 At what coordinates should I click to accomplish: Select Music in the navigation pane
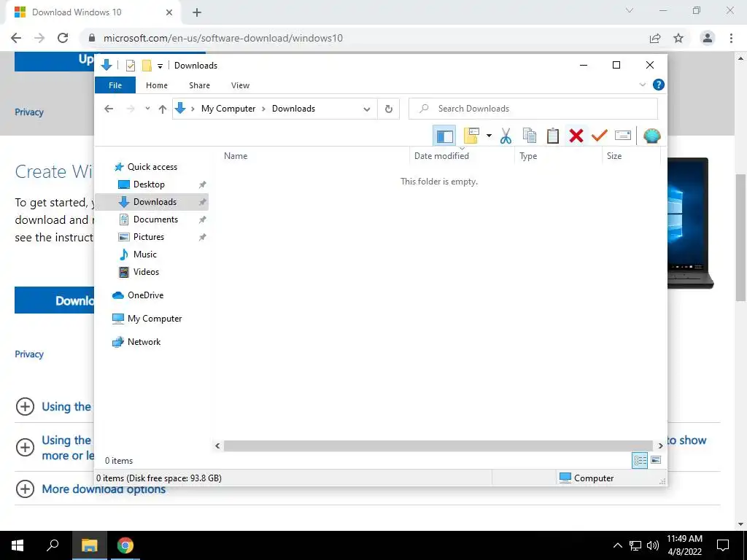coord(145,254)
